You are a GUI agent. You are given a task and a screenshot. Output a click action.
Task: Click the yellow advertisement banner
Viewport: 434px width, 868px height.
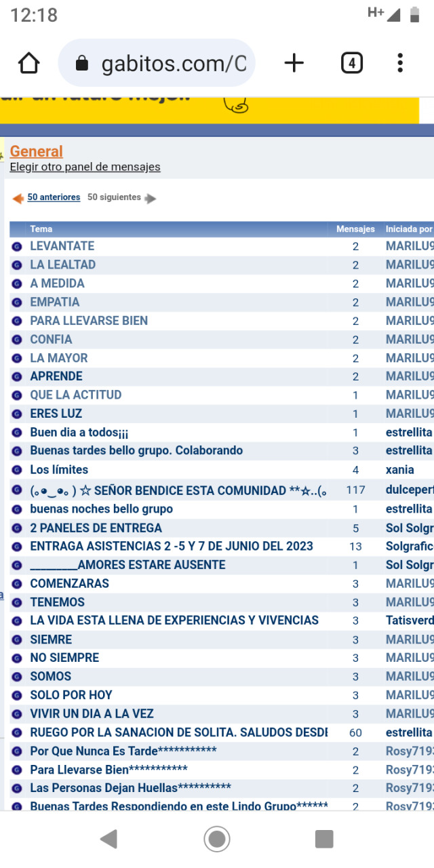(x=210, y=110)
